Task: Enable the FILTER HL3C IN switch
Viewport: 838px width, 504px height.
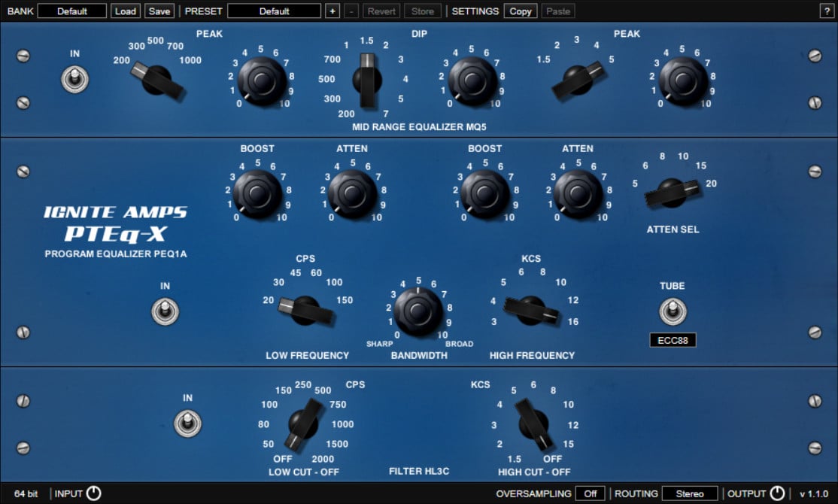Action: click(x=187, y=423)
